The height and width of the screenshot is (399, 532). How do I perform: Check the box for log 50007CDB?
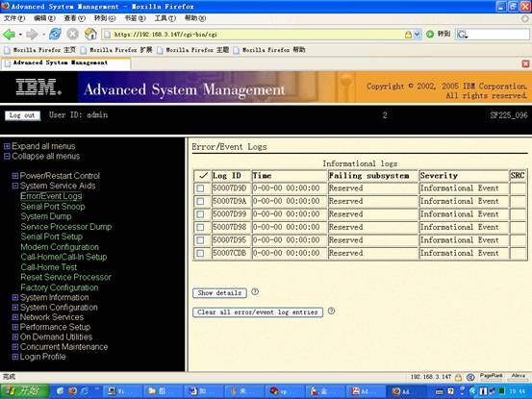(x=200, y=253)
